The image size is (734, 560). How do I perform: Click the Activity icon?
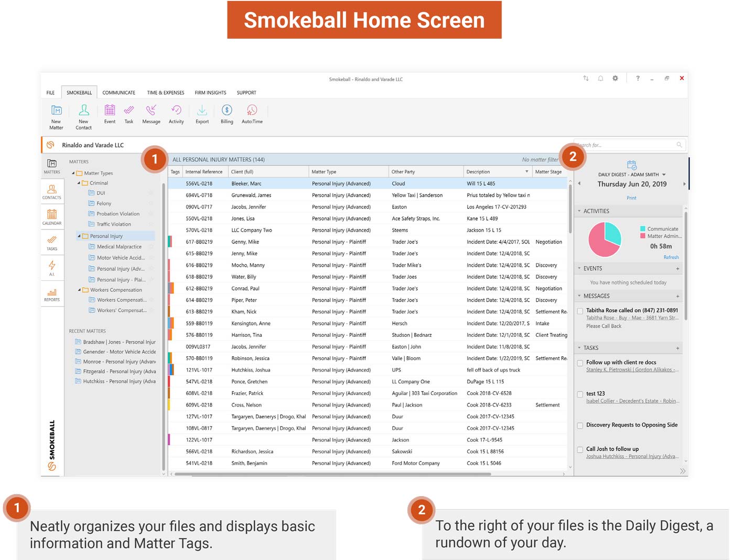pos(176,110)
